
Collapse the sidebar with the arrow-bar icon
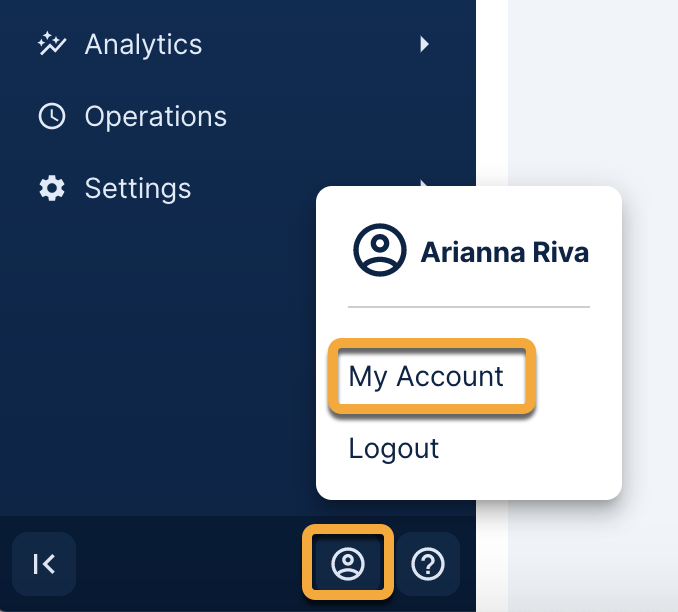click(x=44, y=564)
